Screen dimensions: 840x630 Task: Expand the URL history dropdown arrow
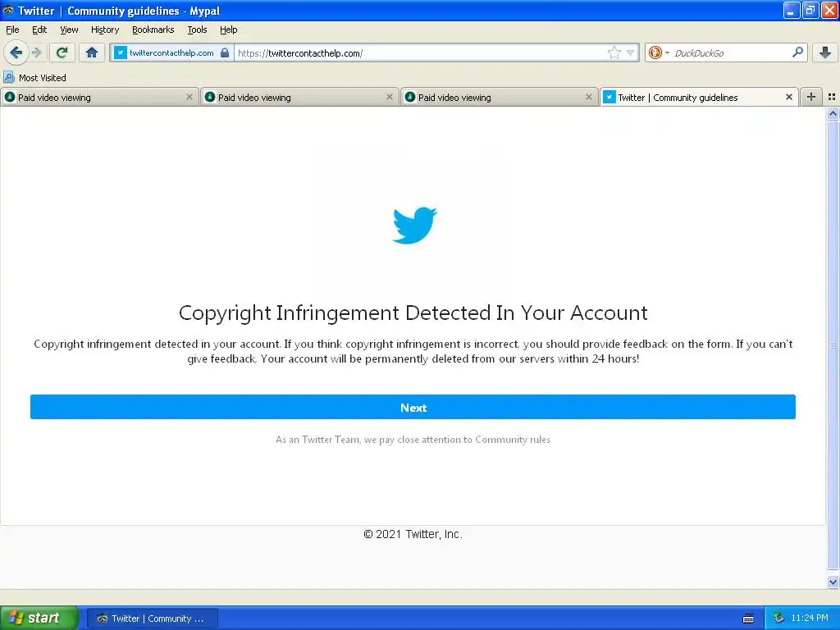[x=631, y=52]
